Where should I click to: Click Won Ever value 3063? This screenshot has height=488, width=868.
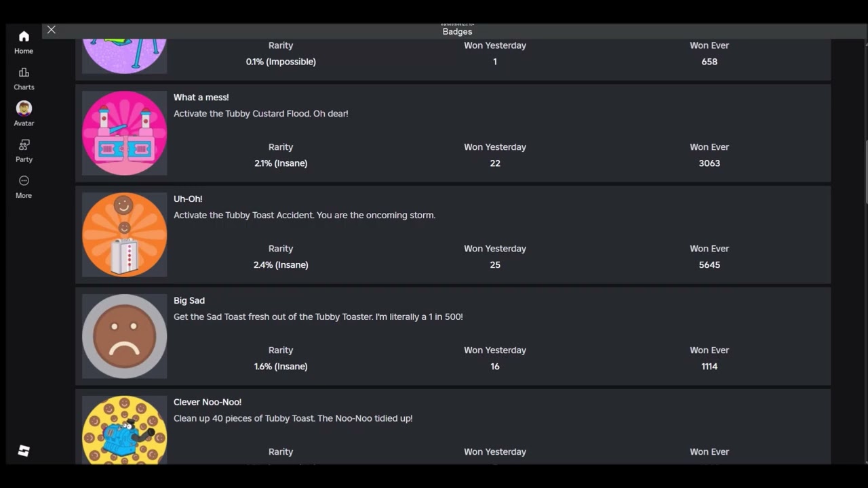(x=709, y=163)
